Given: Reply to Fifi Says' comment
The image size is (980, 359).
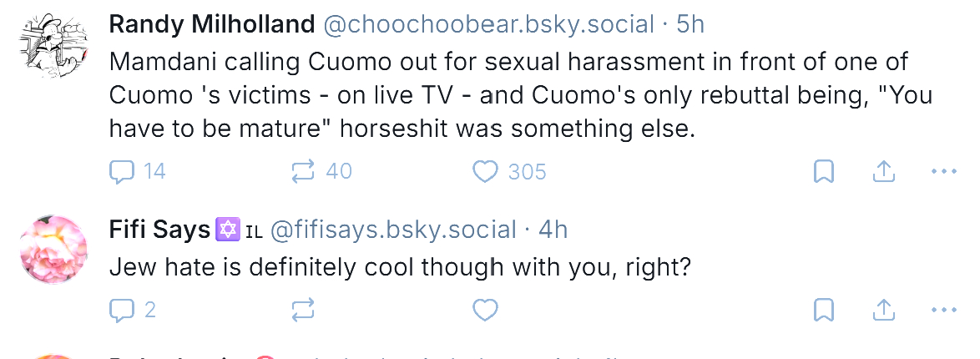Looking at the screenshot, I should point(123,311).
